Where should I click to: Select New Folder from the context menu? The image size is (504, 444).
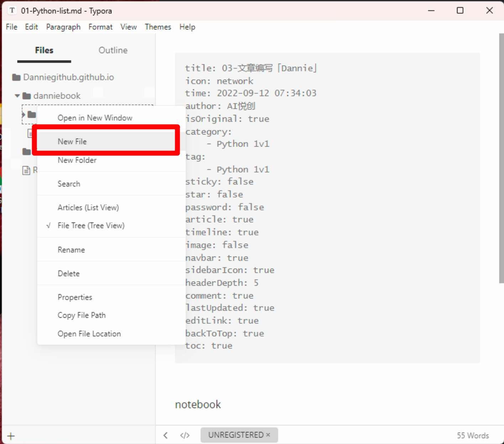coord(77,160)
